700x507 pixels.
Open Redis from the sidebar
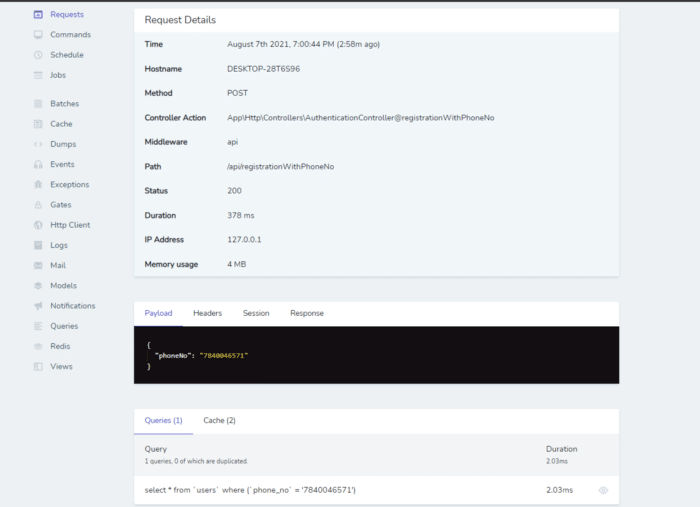coord(60,346)
